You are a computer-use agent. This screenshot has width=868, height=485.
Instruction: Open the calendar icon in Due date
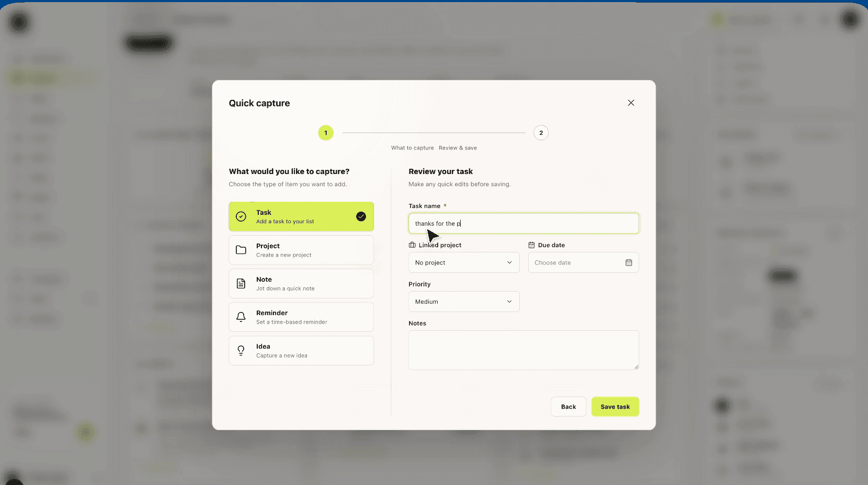[629, 262]
